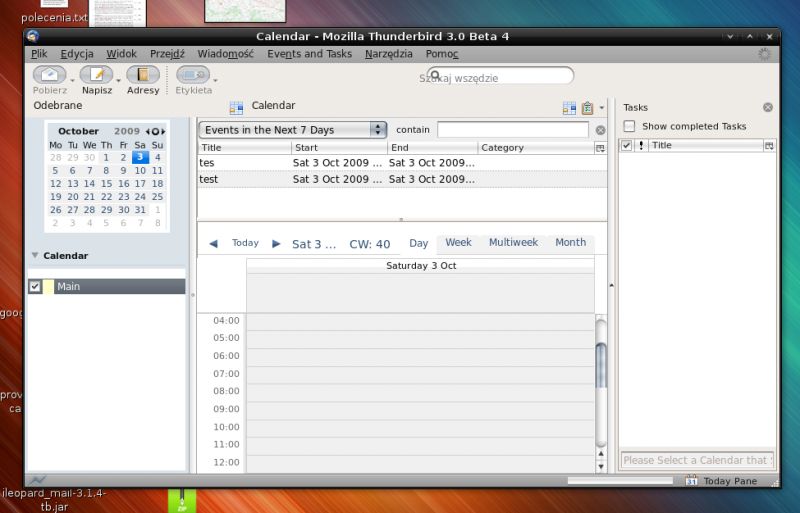
Task: Click the Main calendar yellow color swatch
Action: click(48, 286)
